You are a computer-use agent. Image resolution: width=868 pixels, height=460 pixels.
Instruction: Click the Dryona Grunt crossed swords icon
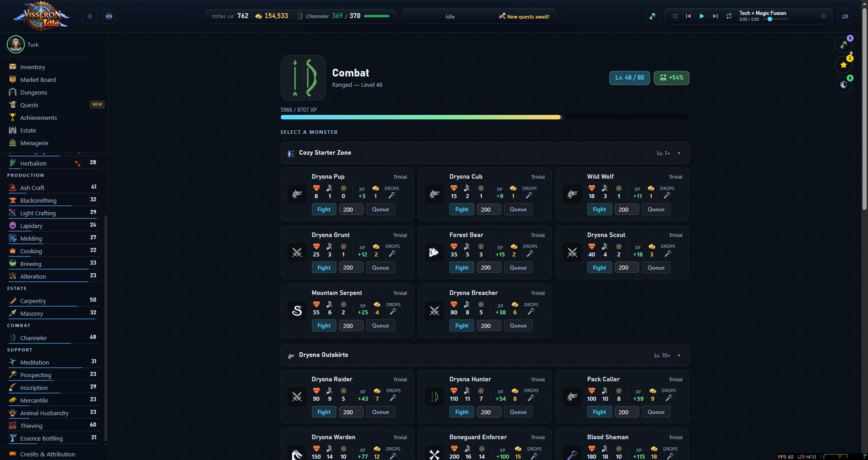297,252
